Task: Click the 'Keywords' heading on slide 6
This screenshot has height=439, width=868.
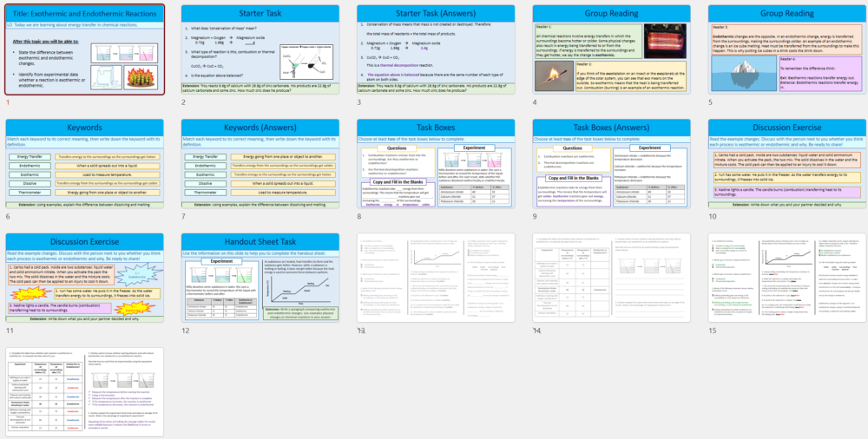Action: click(x=85, y=128)
